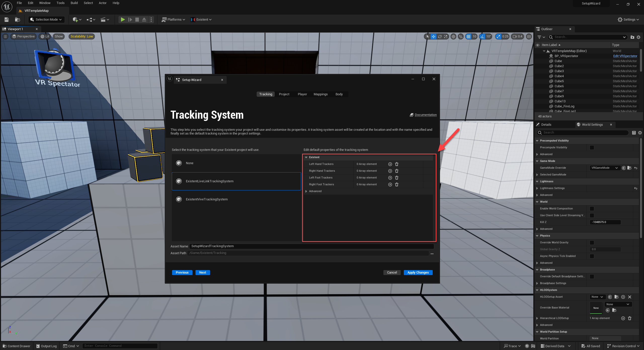The width and height of the screenshot is (644, 350).
Task: Open the Documentation link
Action: [425, 115]
